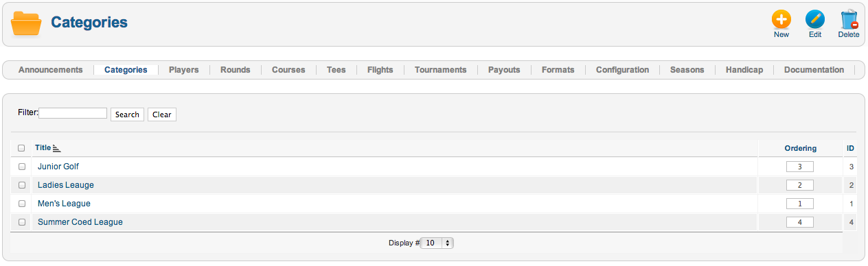868x266 pixels.
Task: Click the Delete trash icon
Action: tap(849, 19)
